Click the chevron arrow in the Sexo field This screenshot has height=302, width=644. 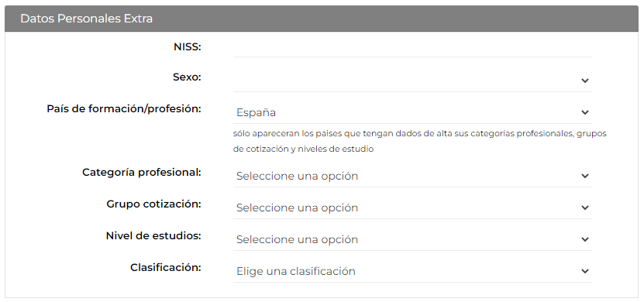pos(585,81)
